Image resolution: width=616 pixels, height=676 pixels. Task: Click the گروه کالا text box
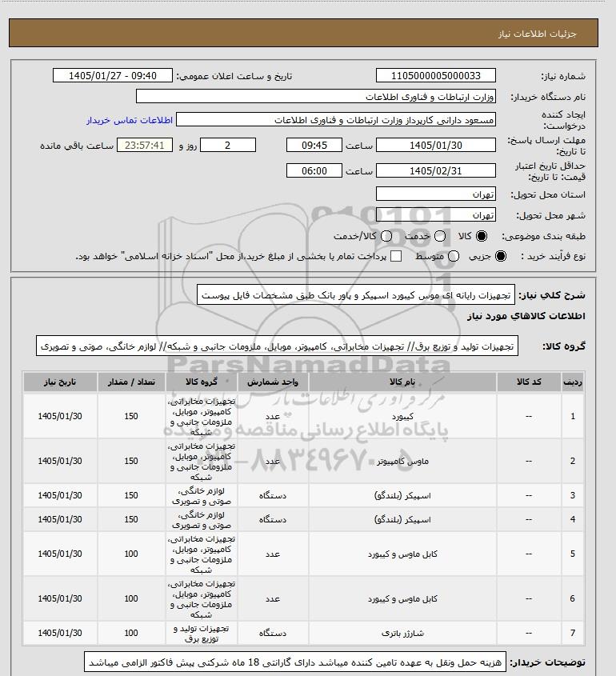(277, 346)
